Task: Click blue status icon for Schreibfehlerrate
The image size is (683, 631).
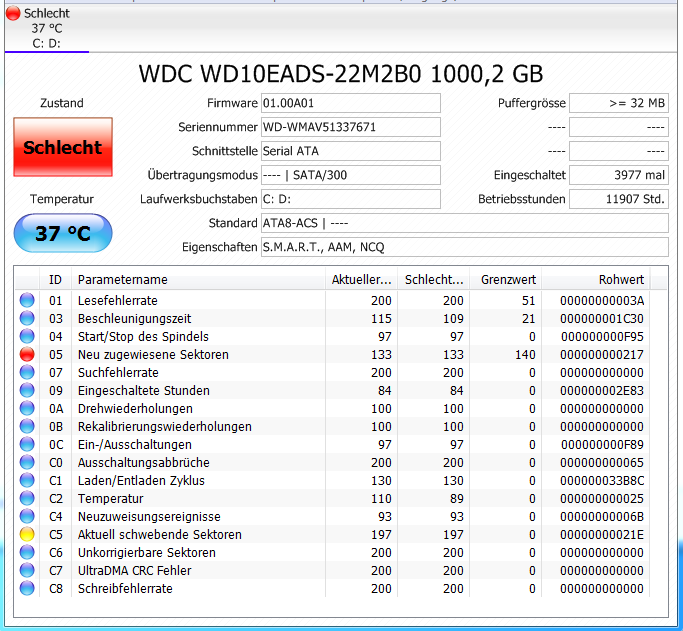Action: pyautogui.click(x=27, y=588)
